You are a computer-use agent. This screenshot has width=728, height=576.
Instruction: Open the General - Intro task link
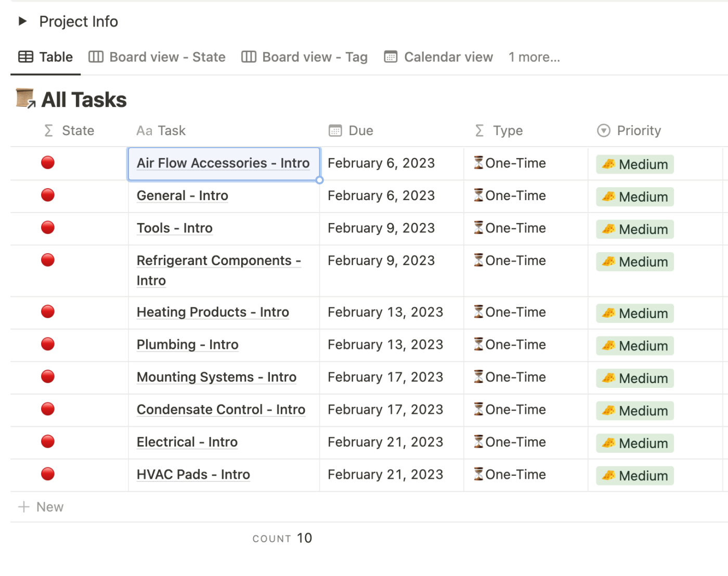pyautogui.click(x=183, y=196)
